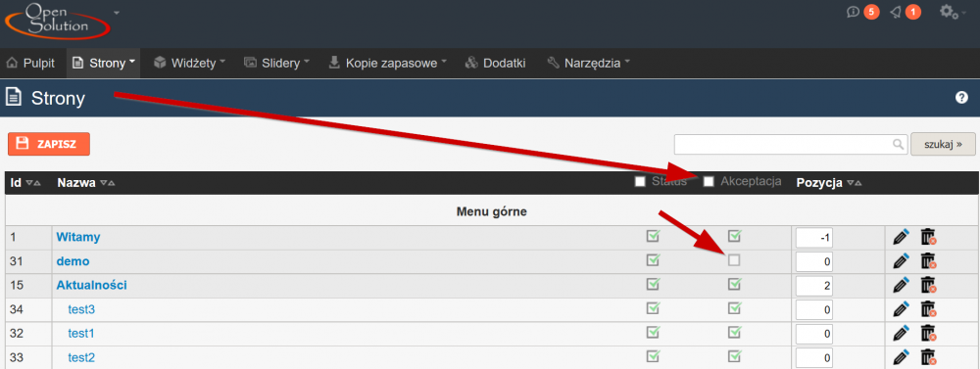Click the Open Solution logo
Screen dimensions: 980x369
58,21
